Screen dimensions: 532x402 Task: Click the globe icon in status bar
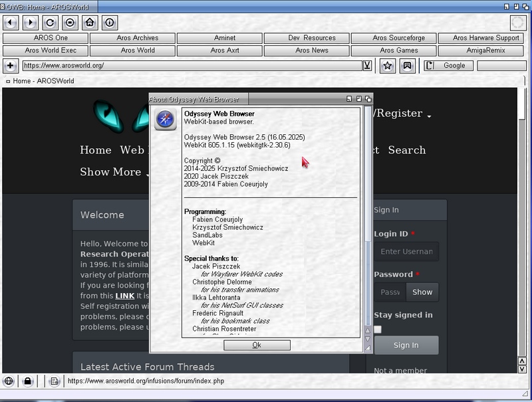[x=9, y=381]
